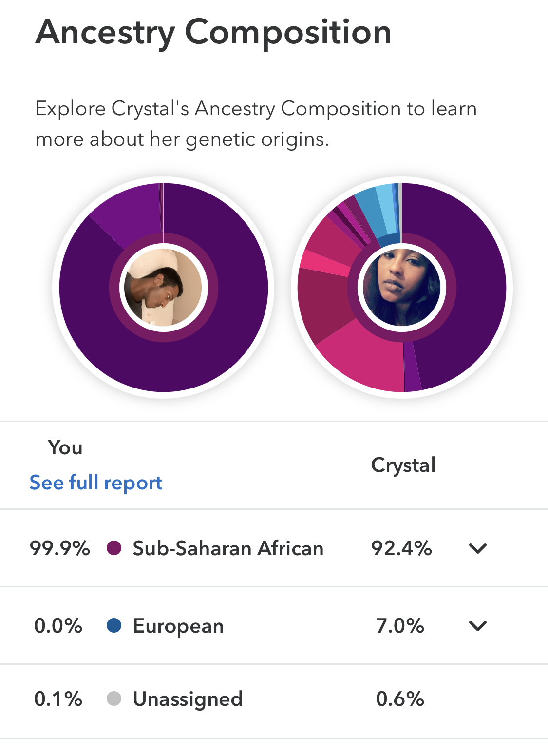Expand the Sub-Saharan African row chevron
The image size is (548, 756).
[x=477, y=548]
